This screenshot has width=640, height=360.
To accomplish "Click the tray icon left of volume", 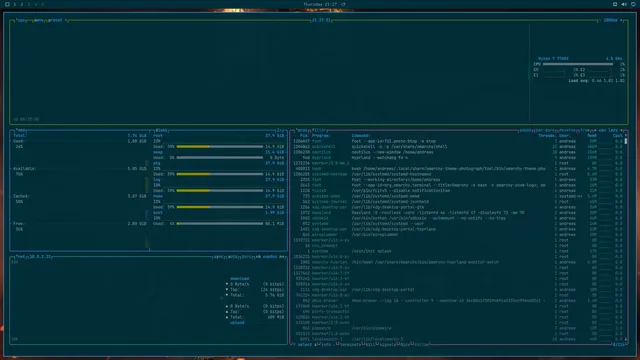I will 615,4.
